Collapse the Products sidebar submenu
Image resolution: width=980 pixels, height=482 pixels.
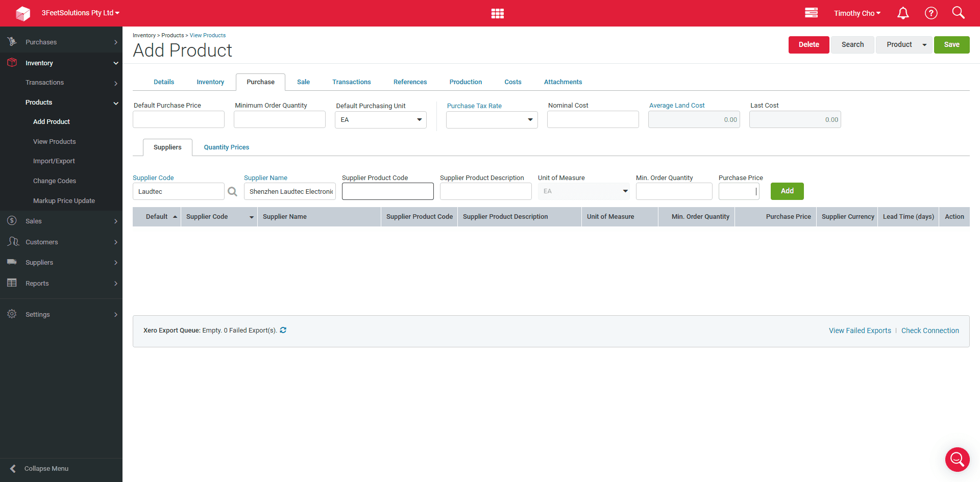pos(116,103)
